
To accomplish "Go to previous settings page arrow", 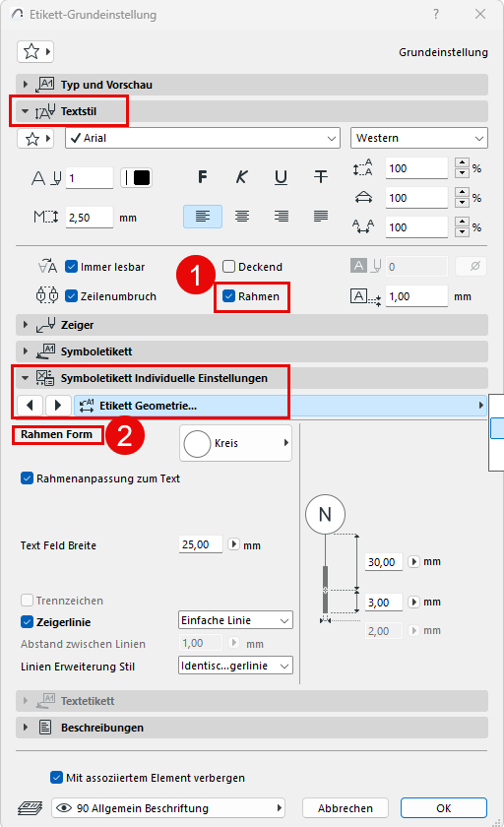I will [31, 405].
